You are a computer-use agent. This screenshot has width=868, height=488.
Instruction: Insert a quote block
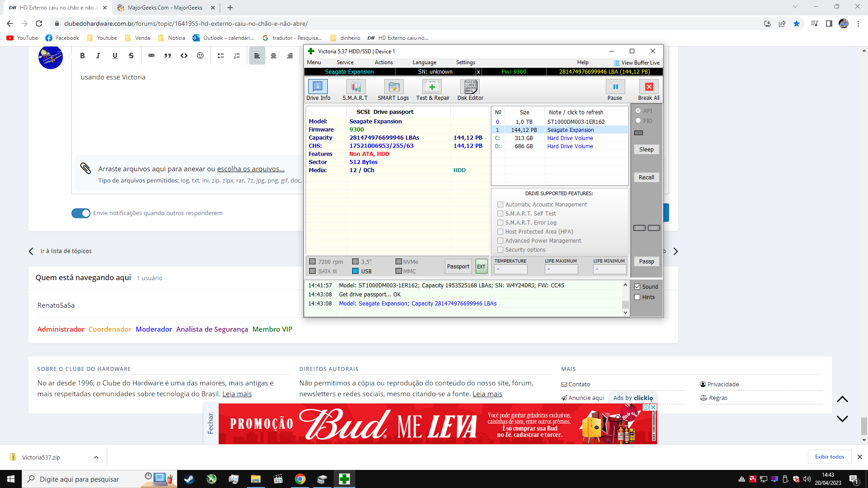(168, 56)
